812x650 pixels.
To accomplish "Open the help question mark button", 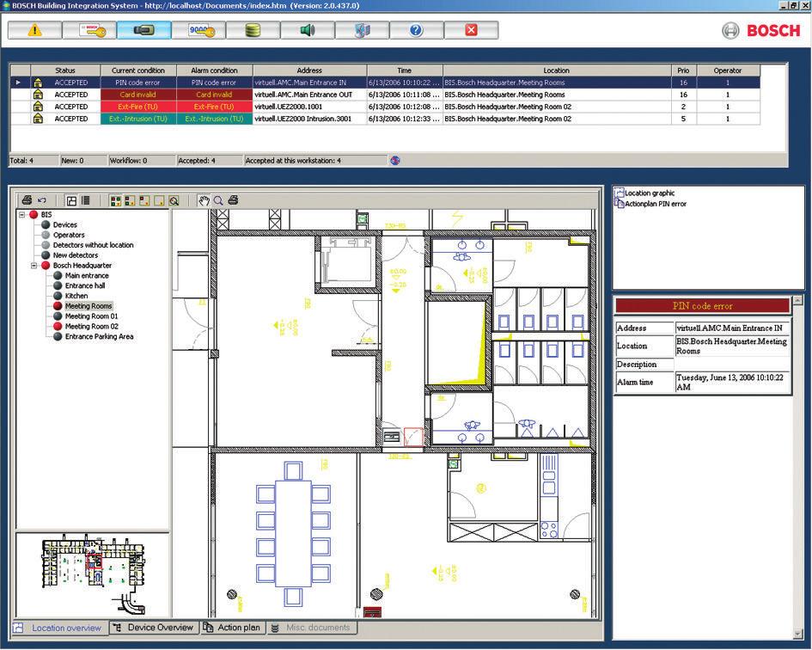I will 417,30.
